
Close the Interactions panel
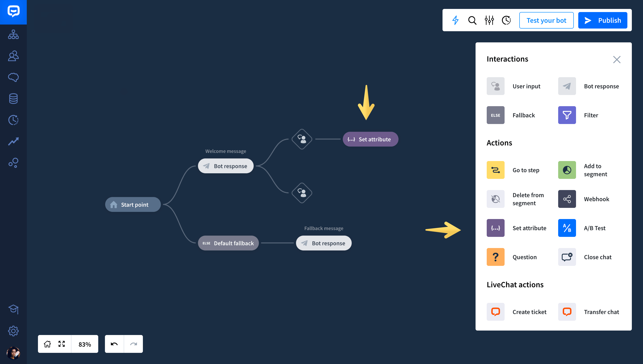616,60
